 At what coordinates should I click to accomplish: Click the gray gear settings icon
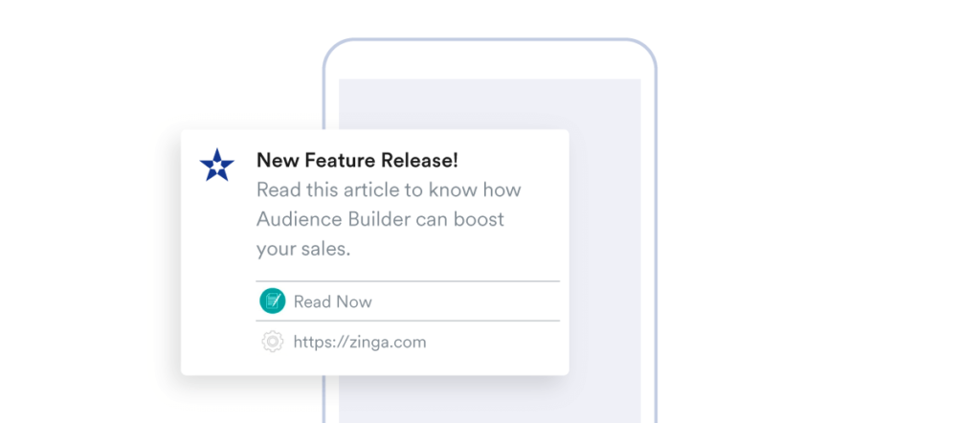pos(273,342)
